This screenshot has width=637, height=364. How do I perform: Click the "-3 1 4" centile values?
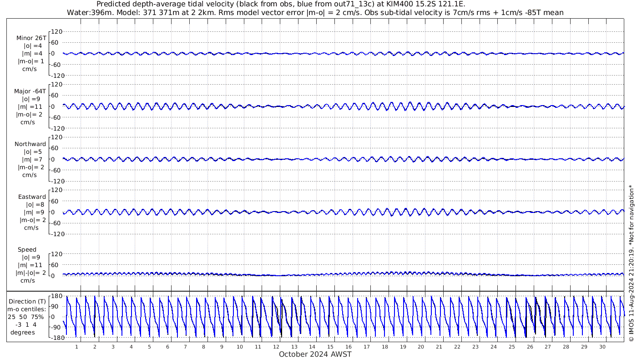click(25, 324)
